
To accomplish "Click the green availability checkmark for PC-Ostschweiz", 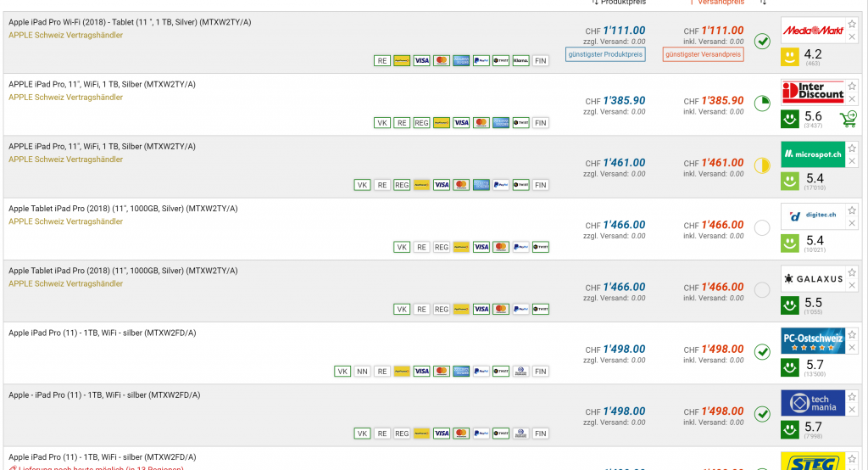I will (762, 351).
